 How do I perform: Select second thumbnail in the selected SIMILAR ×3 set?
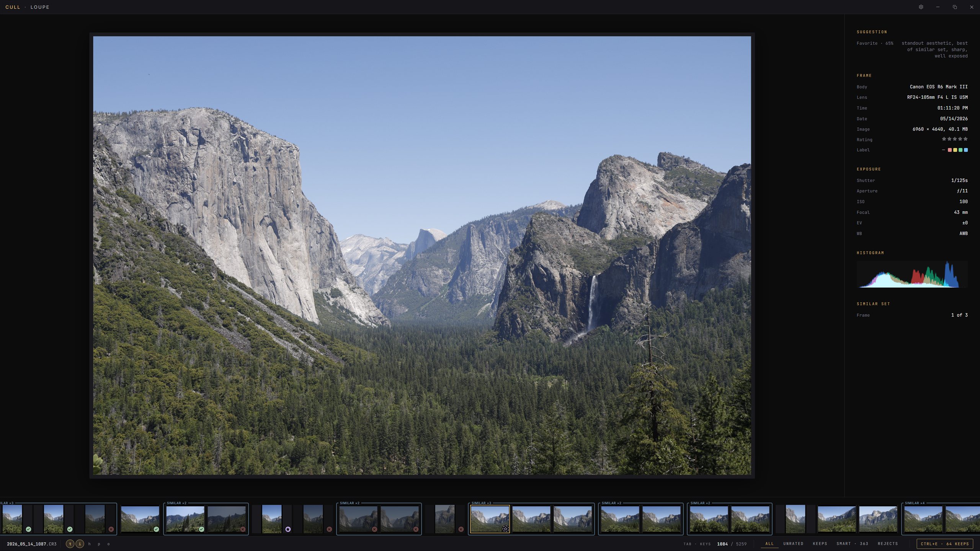pos(531,519)
